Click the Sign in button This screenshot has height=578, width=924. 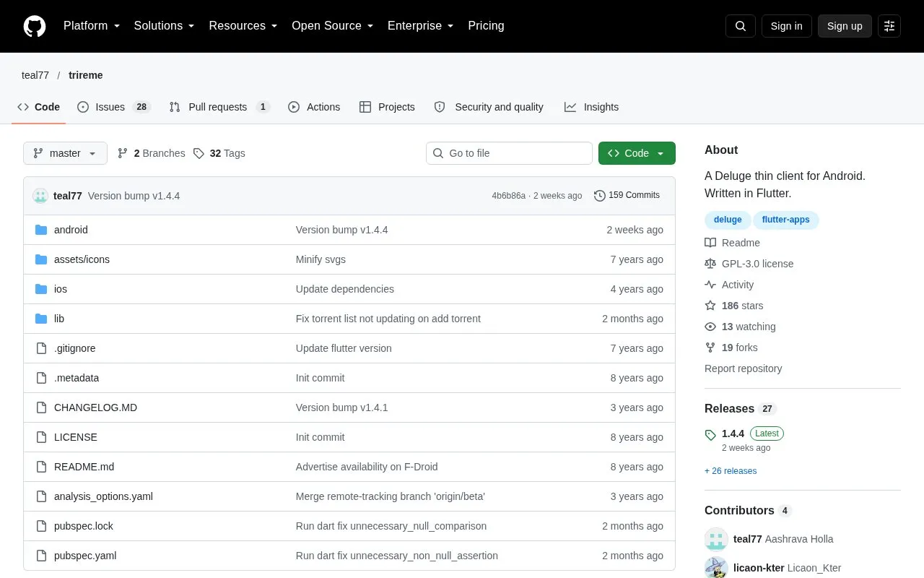[x=787, y=26]
